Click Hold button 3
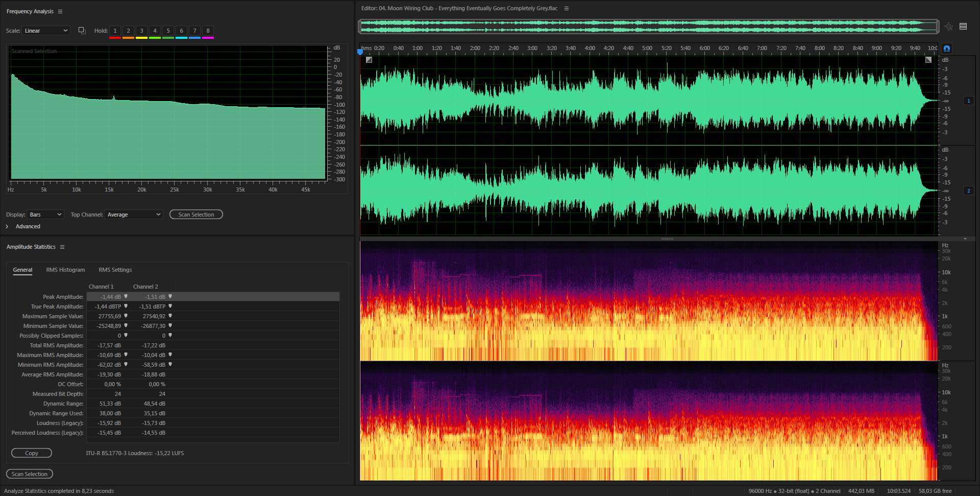The height and width of the screenshot is (496, 980). pos(141,31)
